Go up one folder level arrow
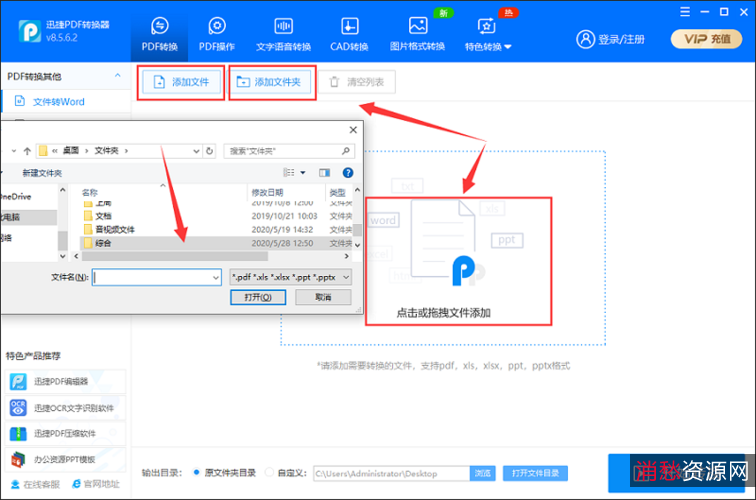Image resolution: width=756 pixels, height=500 pixels. (27, 151)
